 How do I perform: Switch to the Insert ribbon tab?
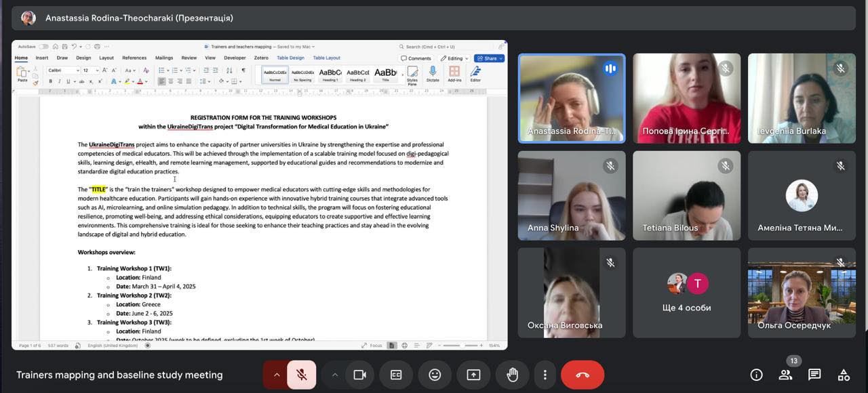point(42,58)
